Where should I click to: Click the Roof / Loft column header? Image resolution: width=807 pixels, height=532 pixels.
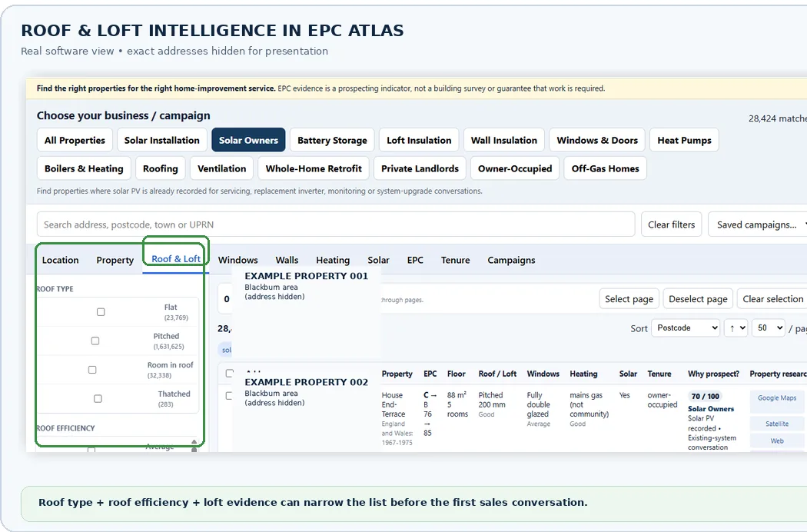coord(497,374)
